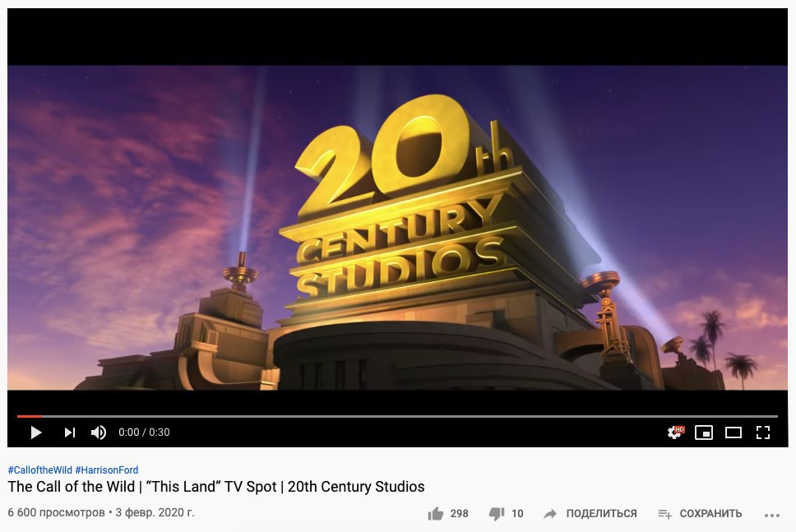Enable miniplayer mode
This screenshot has width=796, height=532.
[x=704, y=433]
